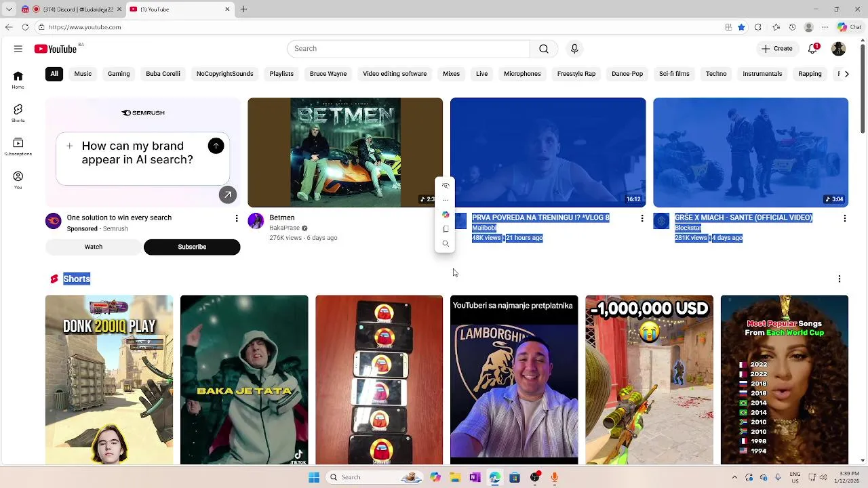Click the Blockstar channel avatar

tap(661, 221)
